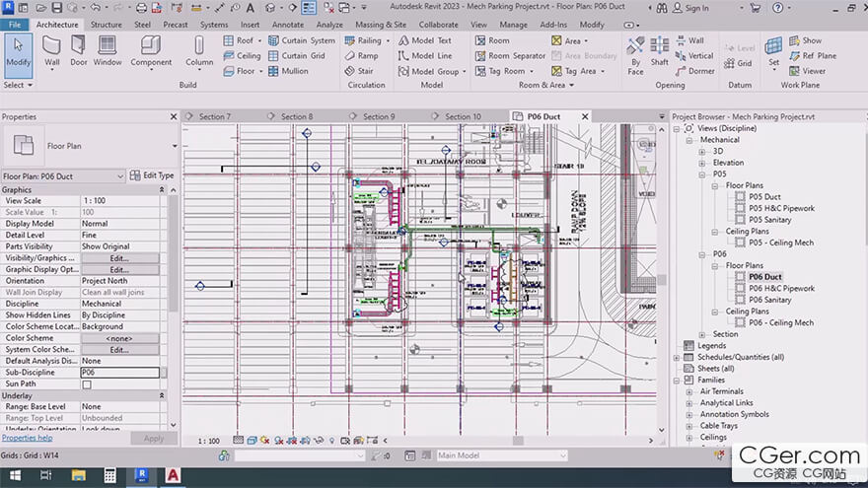Select the Room Separator tool
This screenshot has width=868, height=488.
click(510, 56)
